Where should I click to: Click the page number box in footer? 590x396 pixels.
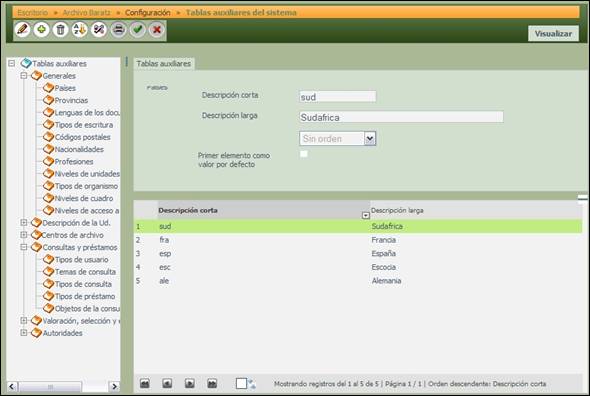[x=241, y=384]
